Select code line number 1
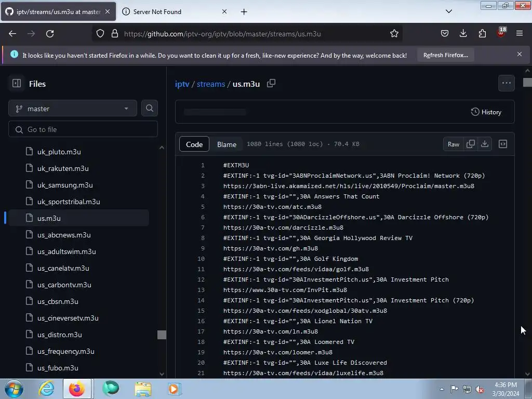532x399 pixels. tap(203, 165)
